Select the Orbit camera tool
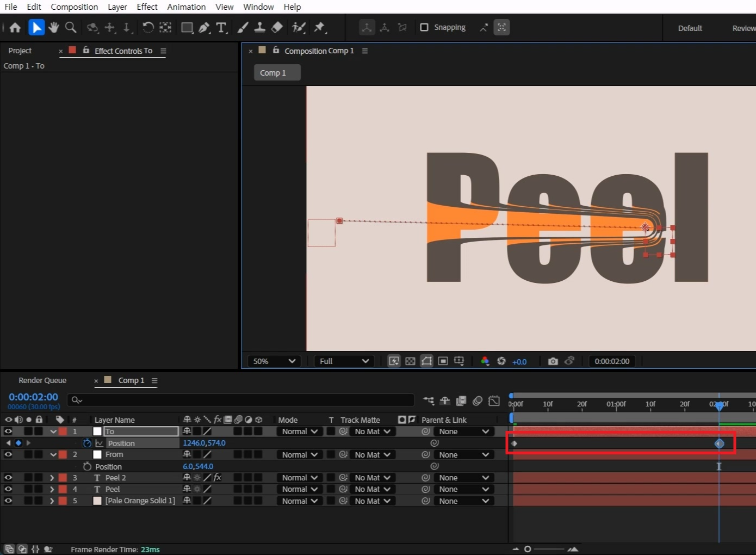 (92, 27)
